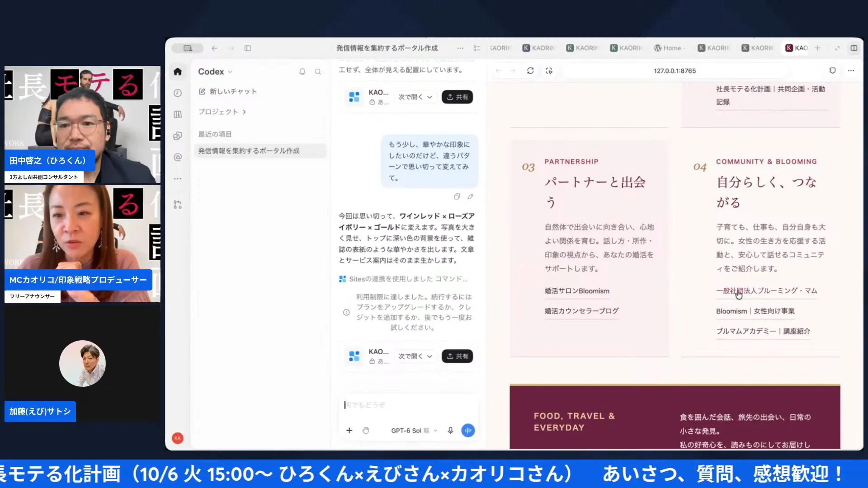Select the 発信情報を集約するポータル作成 recent chat

(260, 151)
